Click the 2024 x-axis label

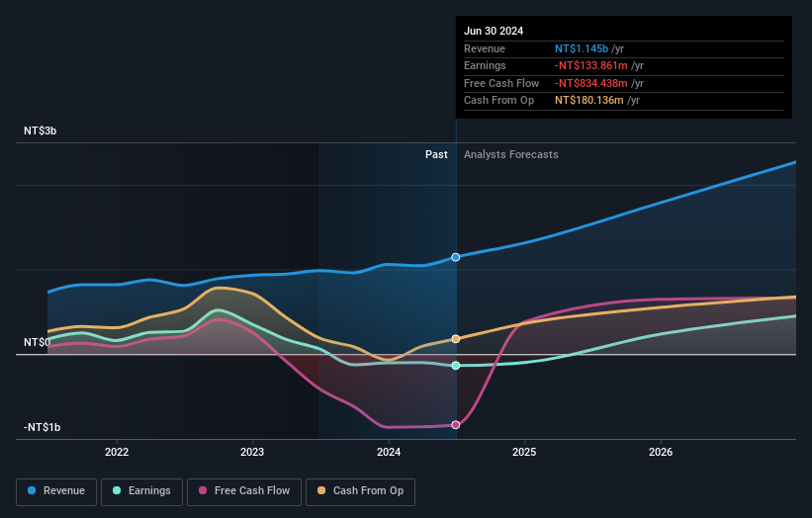coord(389,452)
